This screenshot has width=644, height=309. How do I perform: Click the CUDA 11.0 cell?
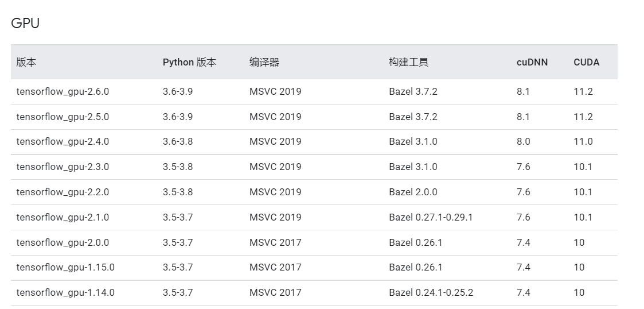pos(583,141)
